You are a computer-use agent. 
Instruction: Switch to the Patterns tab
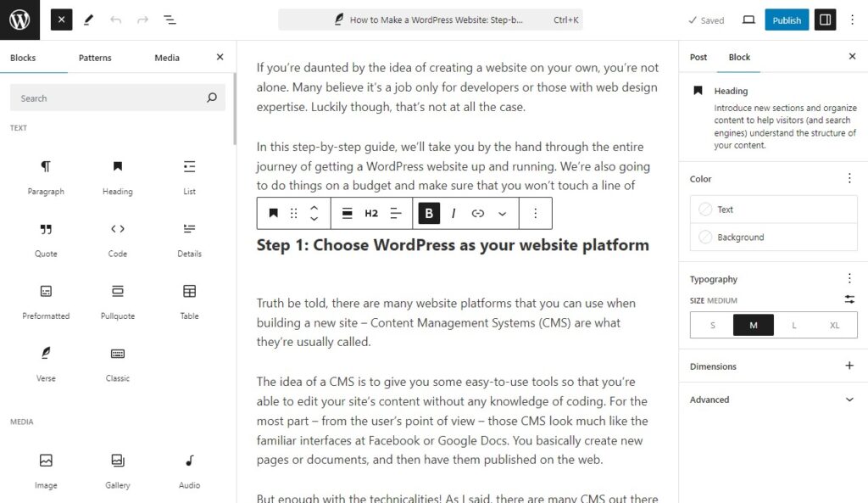coord(94,58)
